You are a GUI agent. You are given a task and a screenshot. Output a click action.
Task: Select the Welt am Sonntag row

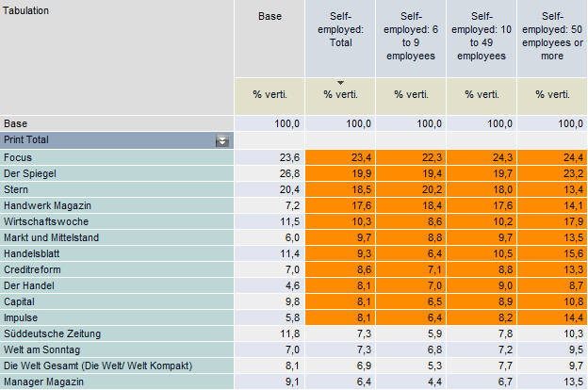(117, 349)
